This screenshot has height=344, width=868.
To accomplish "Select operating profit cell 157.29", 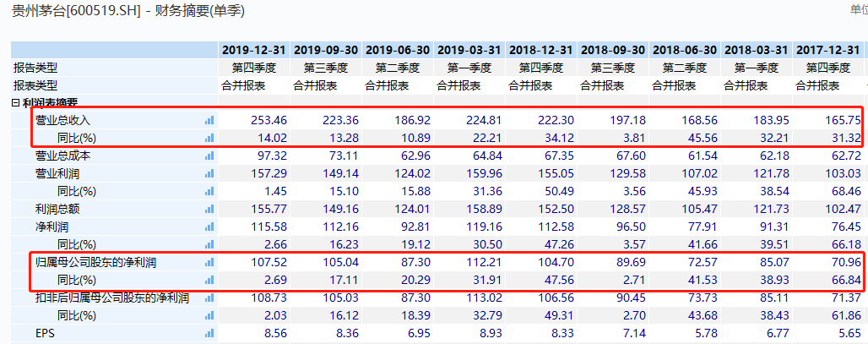I will coord(269,173).
